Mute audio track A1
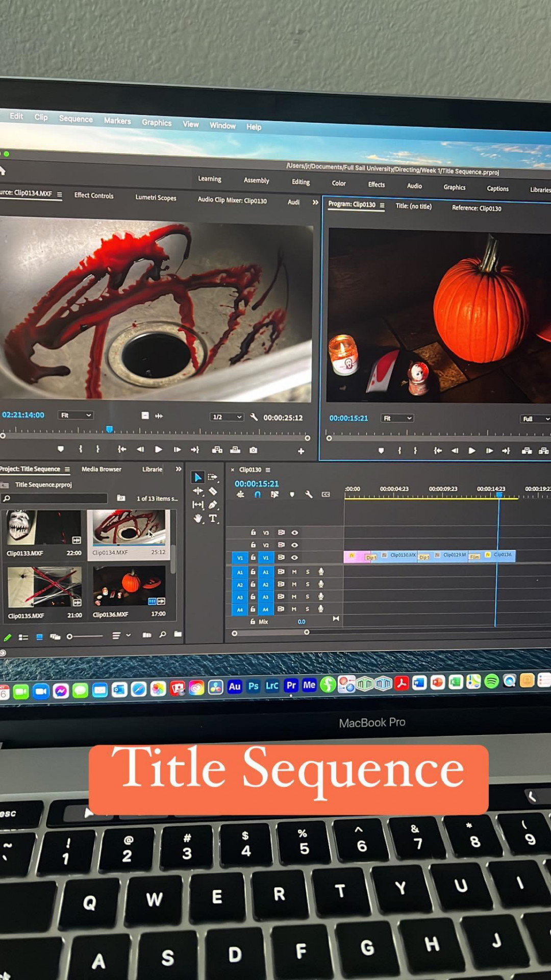 coord(294,572)
